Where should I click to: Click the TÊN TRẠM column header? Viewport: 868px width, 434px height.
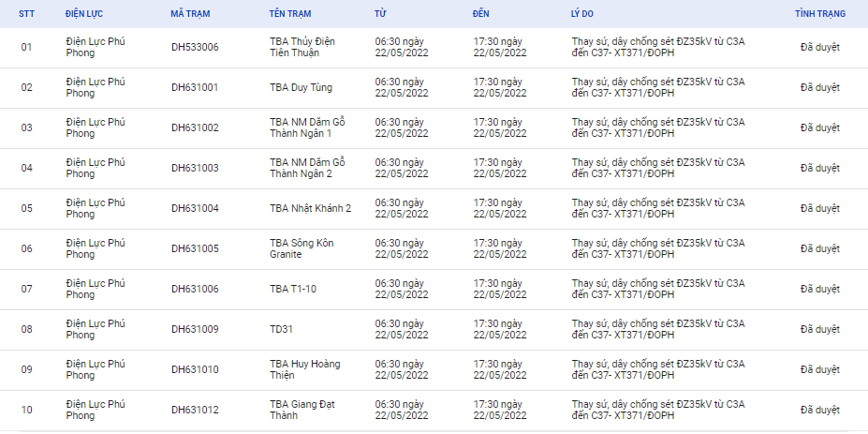(x=290, y=14)
